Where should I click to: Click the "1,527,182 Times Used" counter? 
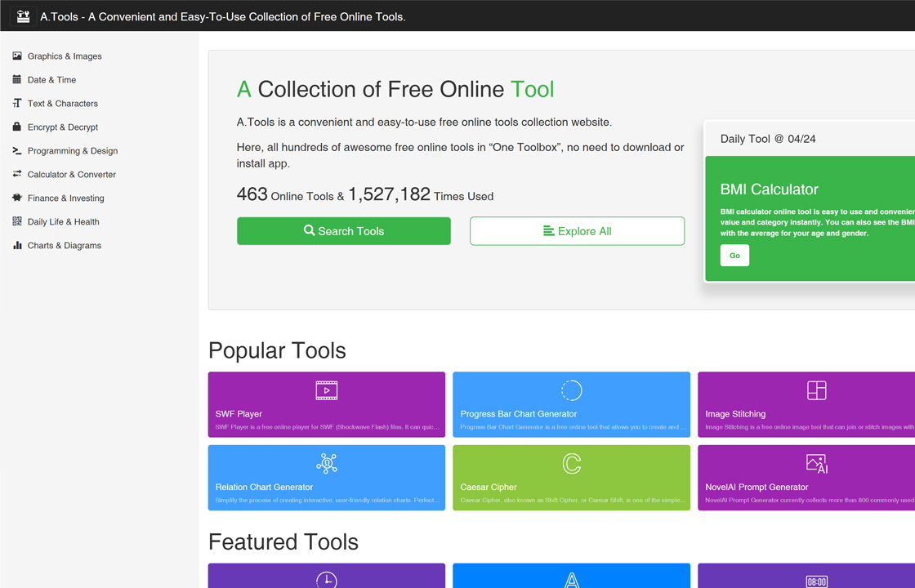421,194
